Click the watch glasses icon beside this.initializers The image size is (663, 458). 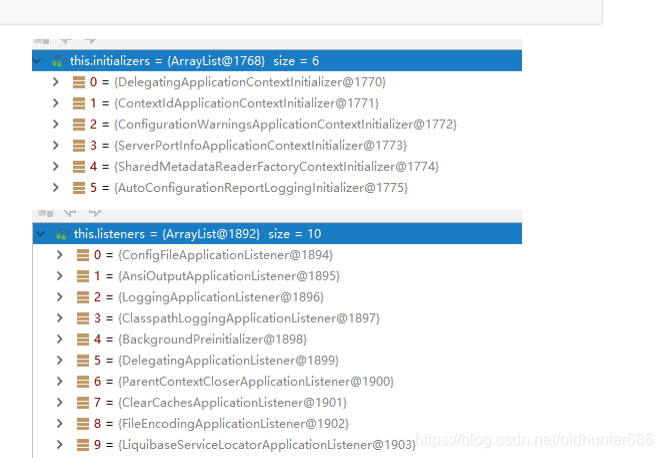click(x=58, y=62)
